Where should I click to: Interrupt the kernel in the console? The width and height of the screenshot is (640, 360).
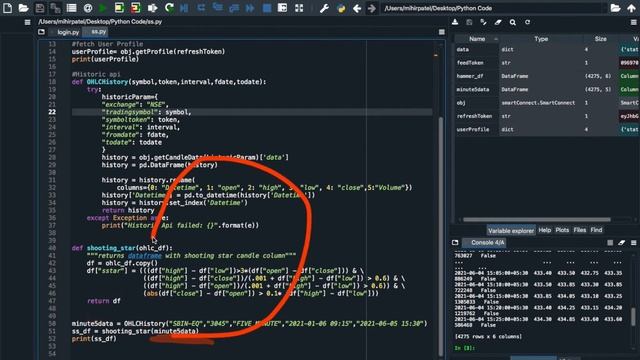click(x=610, y=242)
